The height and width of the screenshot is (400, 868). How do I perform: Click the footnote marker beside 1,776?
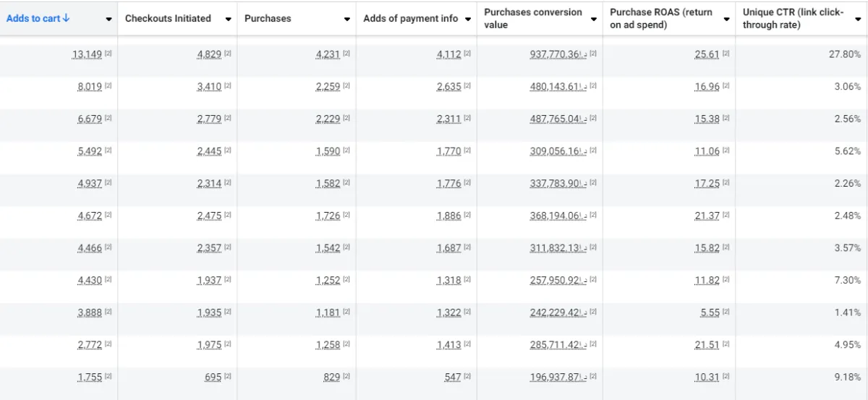(x=467, y=183)
